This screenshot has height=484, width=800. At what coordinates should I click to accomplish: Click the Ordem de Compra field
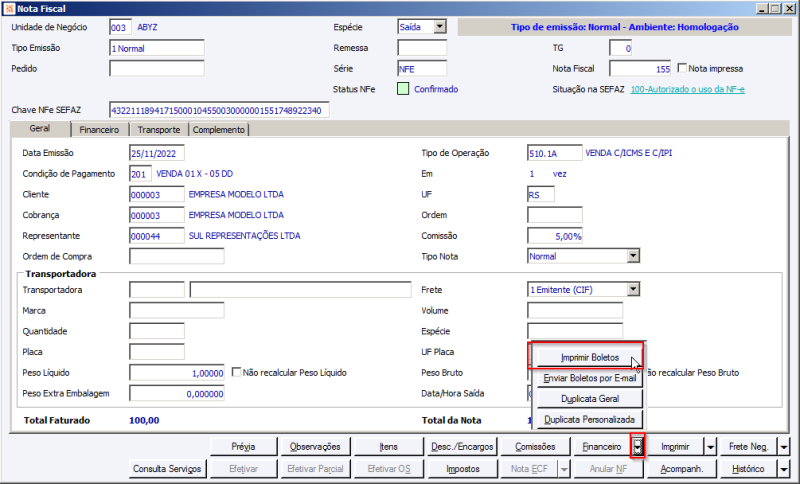click(177, 257)
